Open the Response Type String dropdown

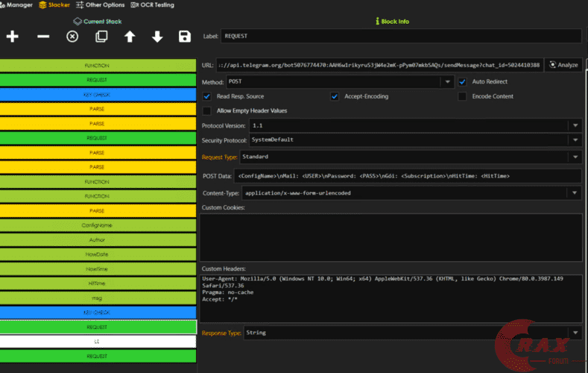pyautogui.click(x=413, y=333)
